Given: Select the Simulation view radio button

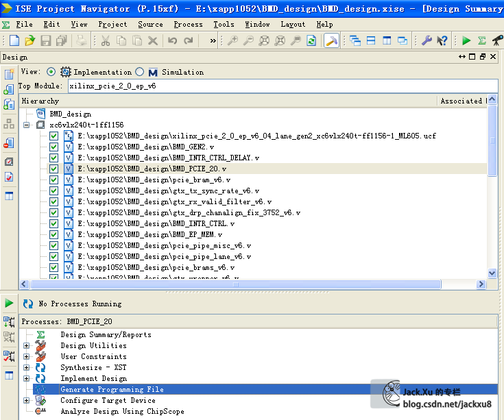Looking at the screenshot, I should (x=139, y=72).
